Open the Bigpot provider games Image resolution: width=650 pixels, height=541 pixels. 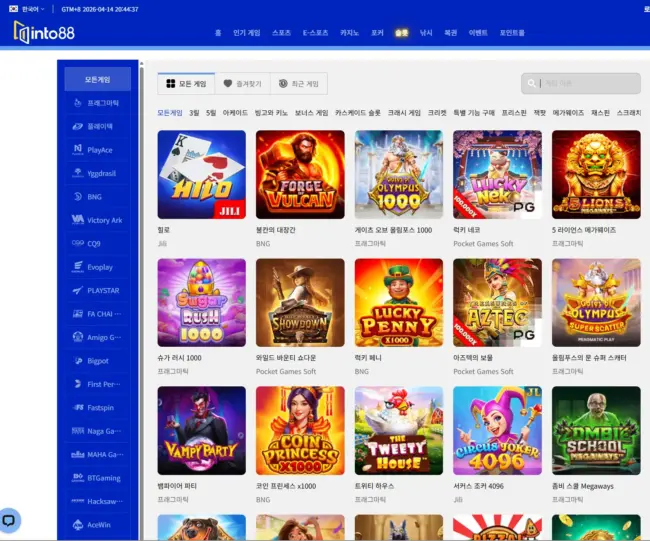click(98, 360)
